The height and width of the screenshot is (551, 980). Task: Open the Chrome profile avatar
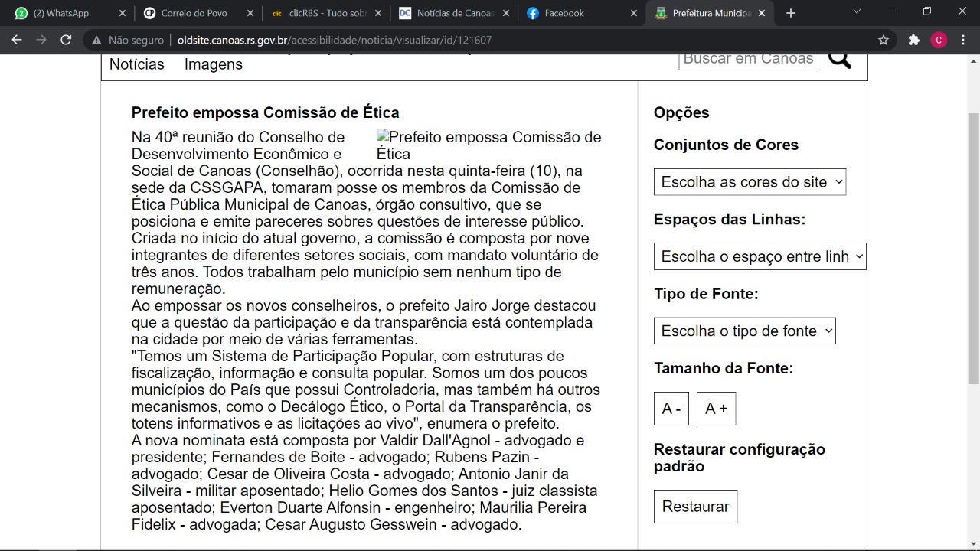click(x=939, y=40)
